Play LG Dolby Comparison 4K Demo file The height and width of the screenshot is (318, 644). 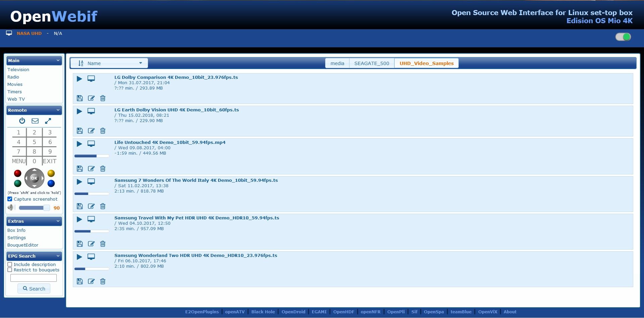click(79, 79)
